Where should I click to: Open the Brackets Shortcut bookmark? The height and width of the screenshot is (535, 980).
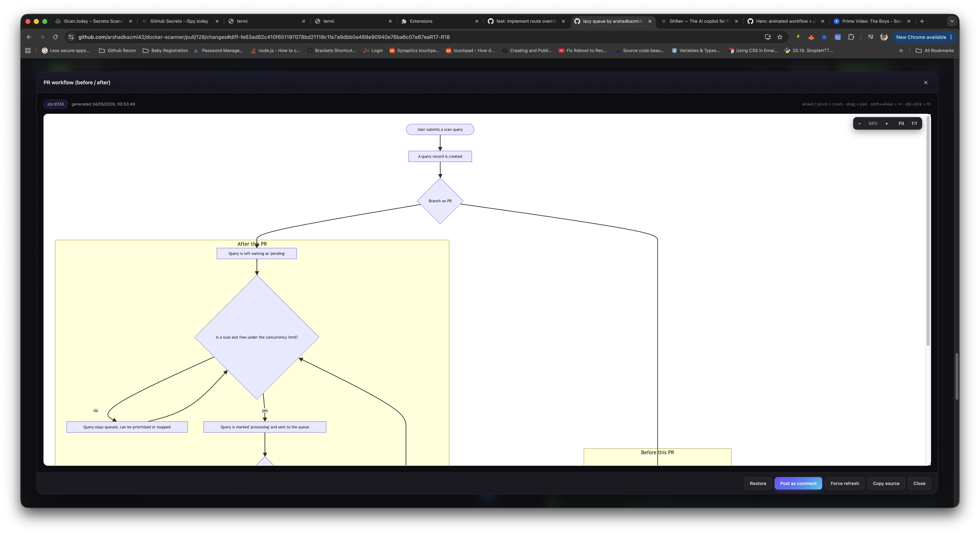click(x=331, y=51)
